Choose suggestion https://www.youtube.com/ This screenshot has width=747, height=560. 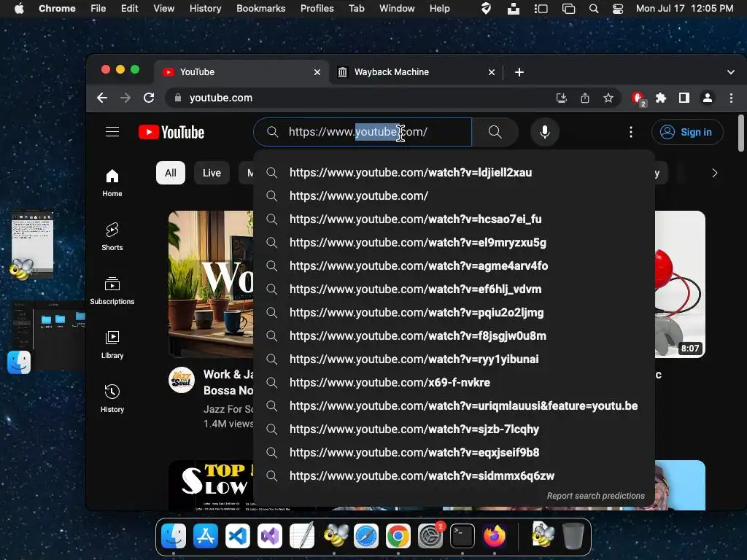click(454, 195)
